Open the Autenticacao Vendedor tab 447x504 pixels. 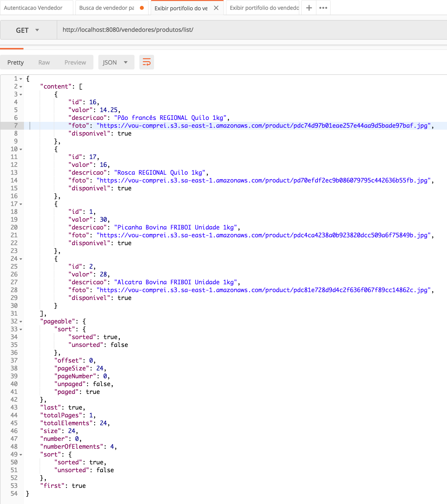point(36,8)
